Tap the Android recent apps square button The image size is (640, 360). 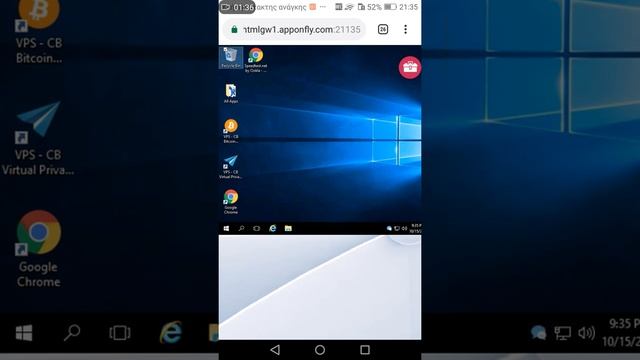[x=365, y=350]
